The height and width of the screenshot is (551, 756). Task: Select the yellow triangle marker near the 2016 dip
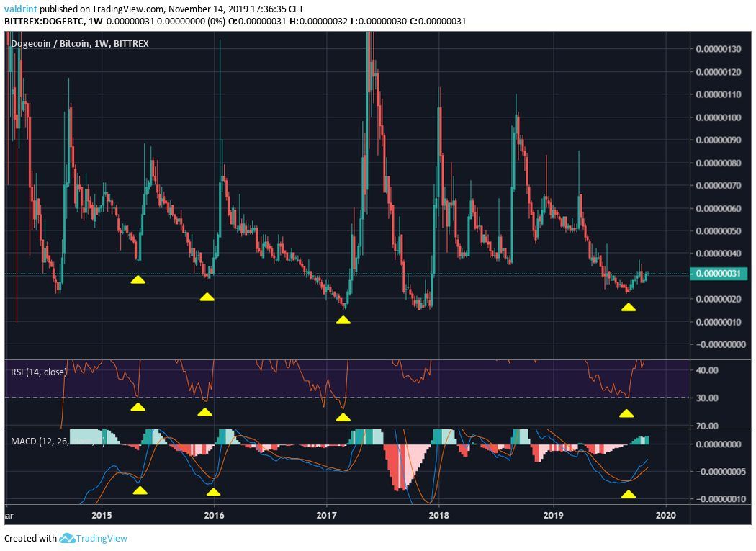tap(208, 295)
